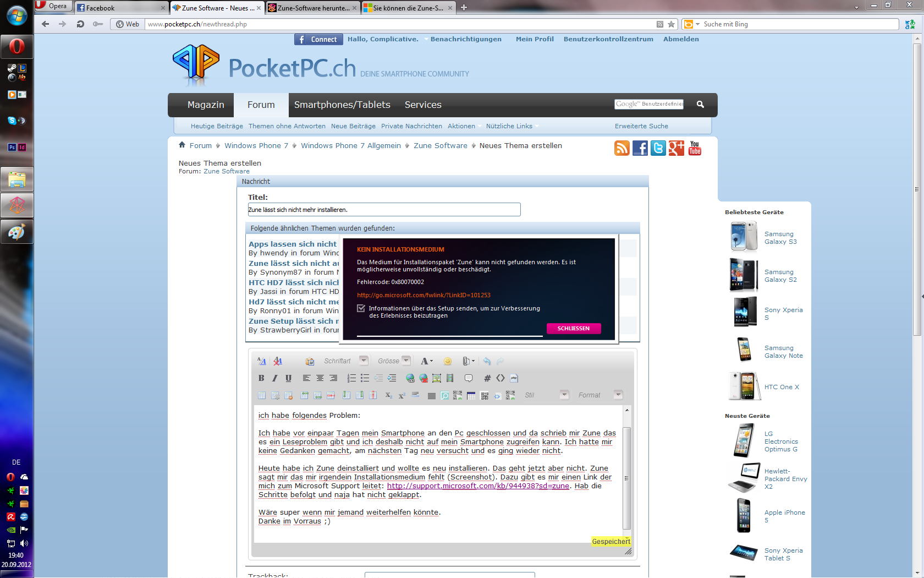Apply subscript formatting
Screen dimensions: 924x578
(x=389, y=395)
